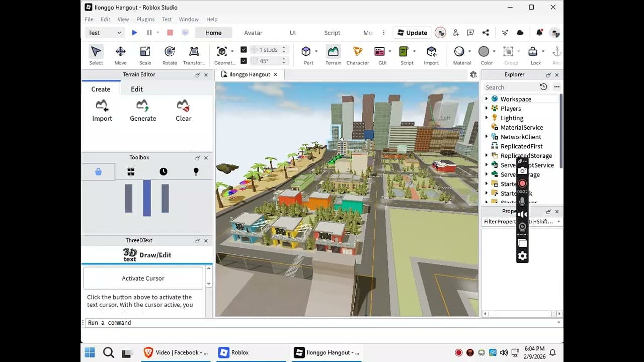Expand the Lighting tree node

487,118
